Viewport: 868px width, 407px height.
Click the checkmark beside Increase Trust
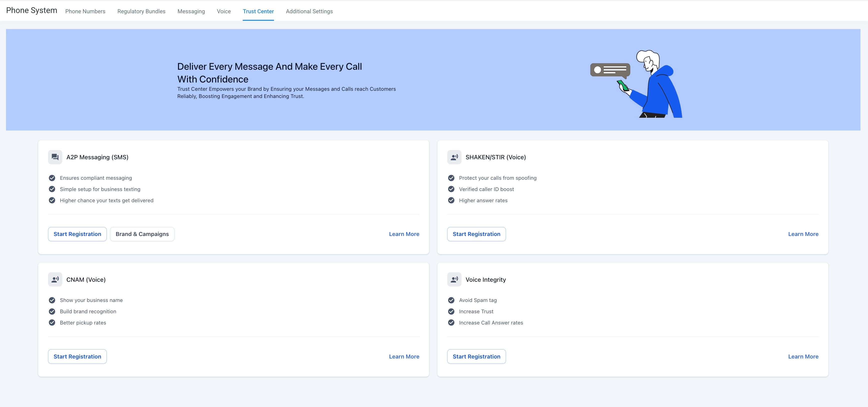coord(451,311)
